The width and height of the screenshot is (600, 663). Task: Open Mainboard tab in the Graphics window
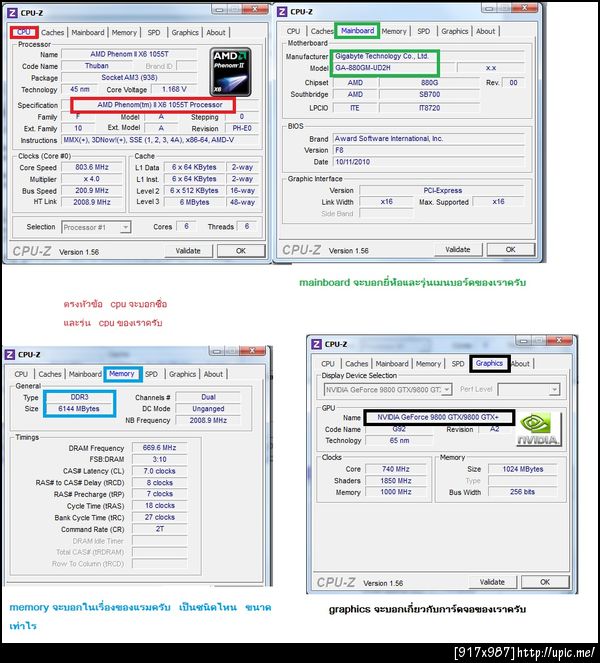[392, 364]
